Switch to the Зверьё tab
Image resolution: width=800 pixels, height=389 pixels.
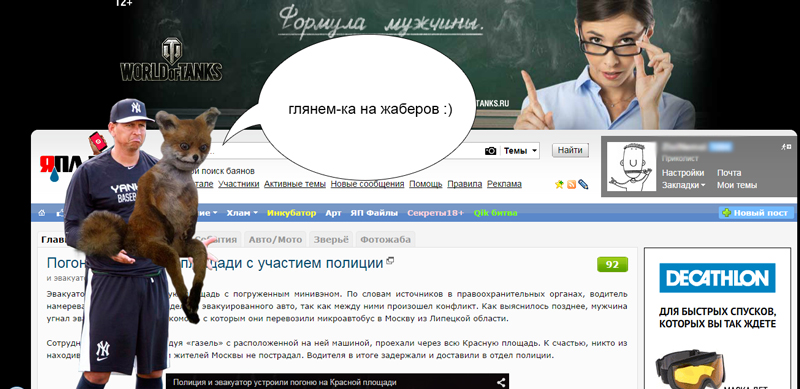click(x=331, y=239)
